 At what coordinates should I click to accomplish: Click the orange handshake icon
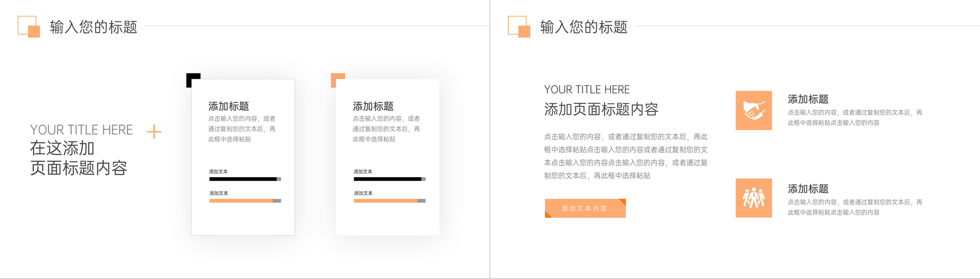[x=753, y=110]
